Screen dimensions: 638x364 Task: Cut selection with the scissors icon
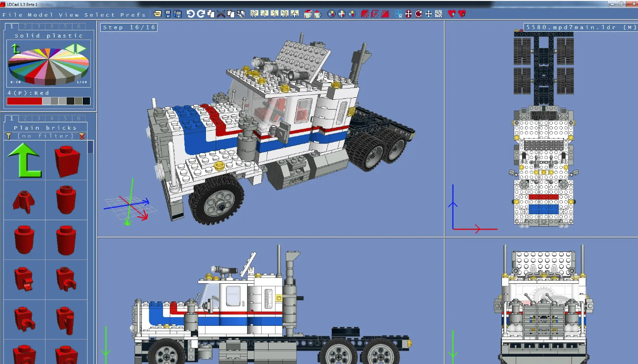pyautogui.click(x=221, y=14)
